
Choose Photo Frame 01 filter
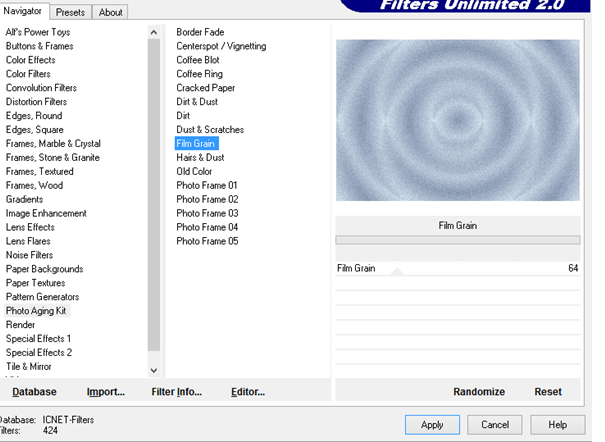(x=206, y=185)
